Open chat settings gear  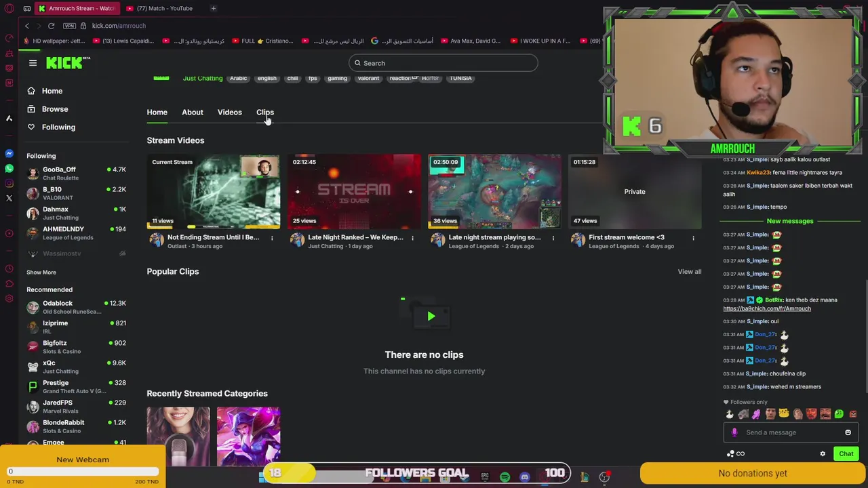click(823, 453)
